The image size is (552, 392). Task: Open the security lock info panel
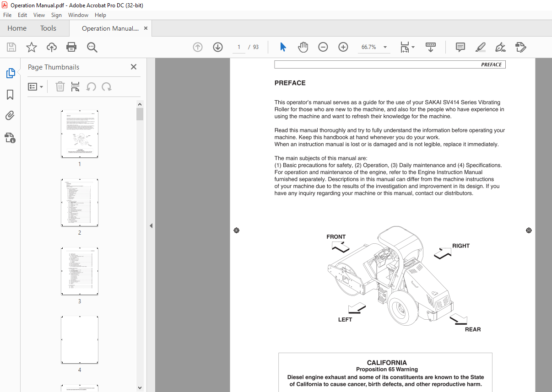(10, 138)
